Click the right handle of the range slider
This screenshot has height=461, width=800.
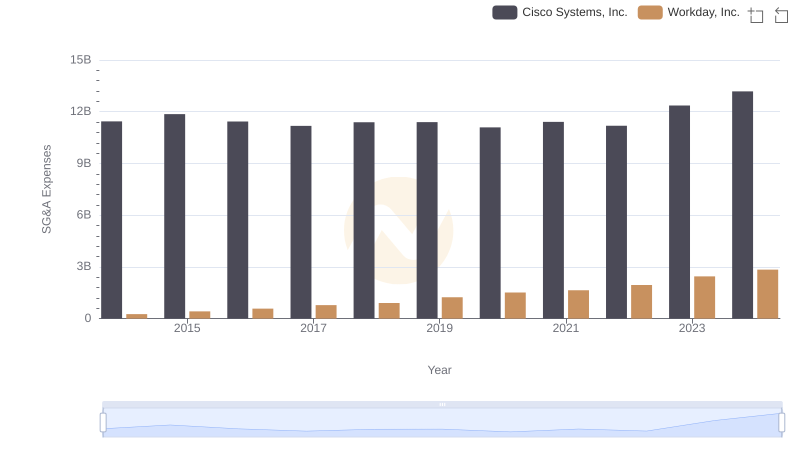coord(781,423)
